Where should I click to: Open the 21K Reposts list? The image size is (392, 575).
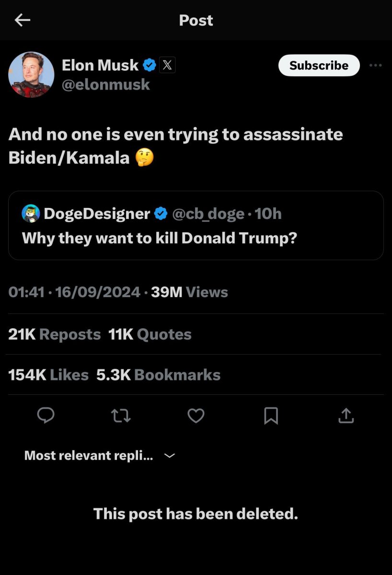pyautogui.click(x=54, y=334)
